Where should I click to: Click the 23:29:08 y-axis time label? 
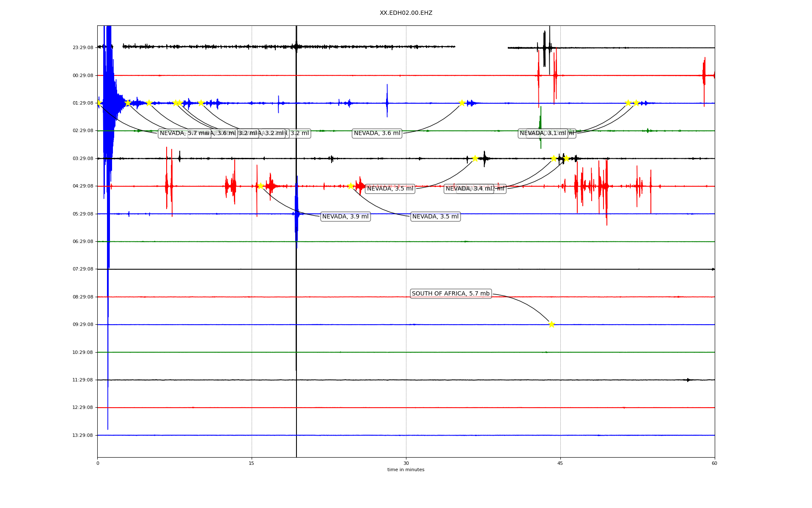[82, 48]
